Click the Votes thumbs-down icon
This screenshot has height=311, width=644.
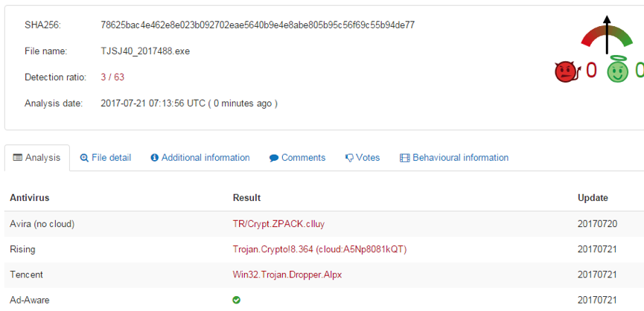[x=349, y=158]
